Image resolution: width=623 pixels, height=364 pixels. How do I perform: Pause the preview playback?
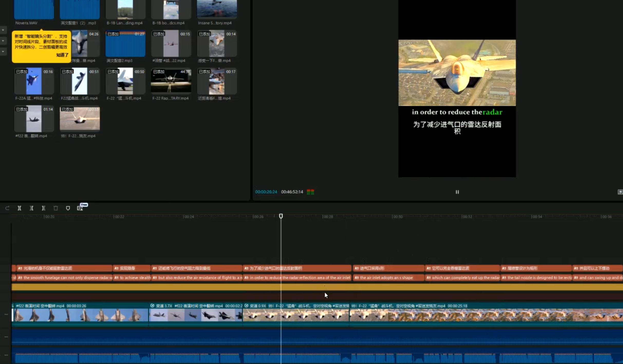tap(457, 192)
